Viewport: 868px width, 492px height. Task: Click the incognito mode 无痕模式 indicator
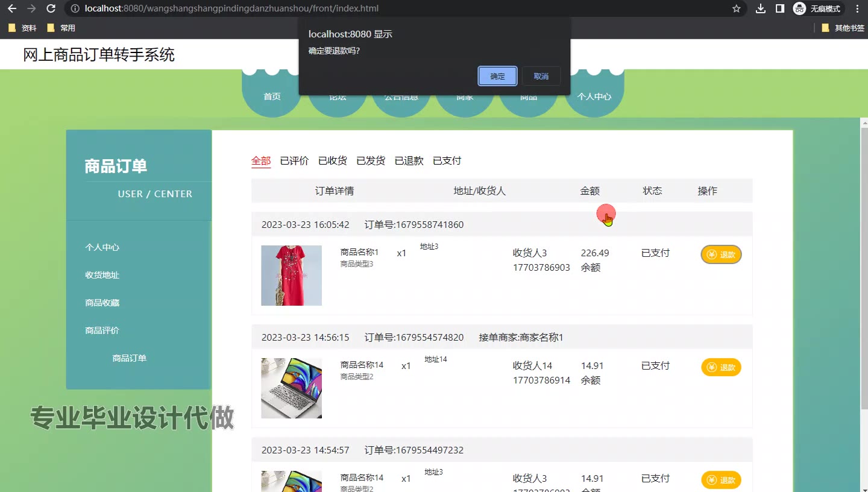tap(818, 8)
